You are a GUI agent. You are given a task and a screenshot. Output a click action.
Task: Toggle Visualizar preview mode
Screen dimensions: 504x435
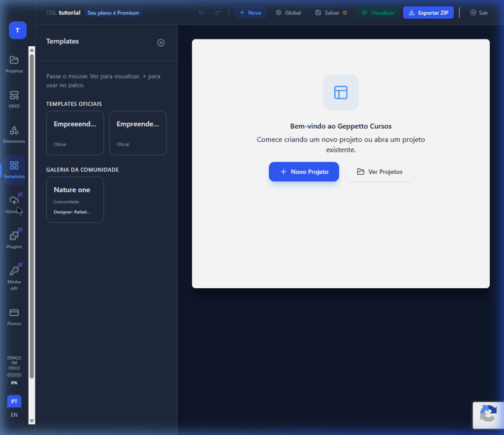tap(378, 13)
